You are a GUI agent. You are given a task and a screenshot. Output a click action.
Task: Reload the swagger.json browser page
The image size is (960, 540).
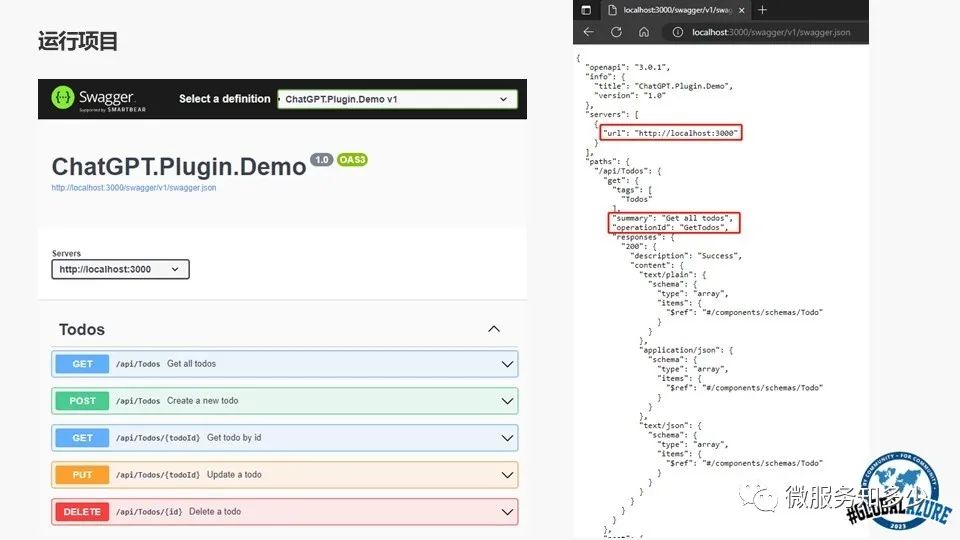(x=616, y=32)
